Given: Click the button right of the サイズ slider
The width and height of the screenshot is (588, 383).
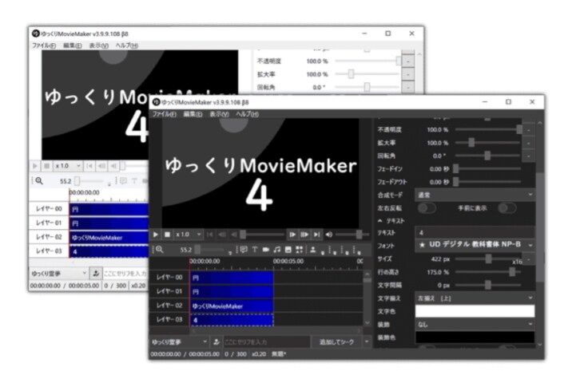Looking at the screenshot, I should (x=529, y=259).
